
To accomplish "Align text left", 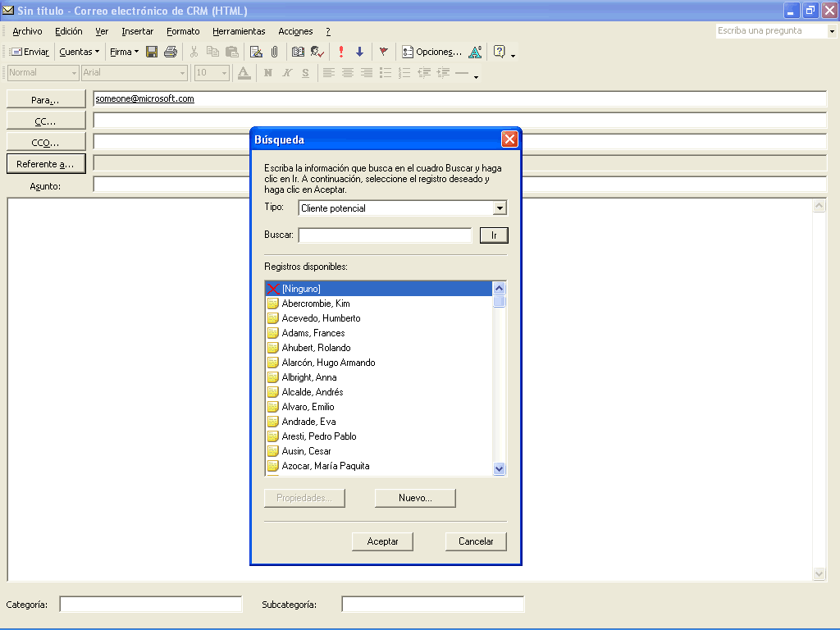I will coord(329,73).
